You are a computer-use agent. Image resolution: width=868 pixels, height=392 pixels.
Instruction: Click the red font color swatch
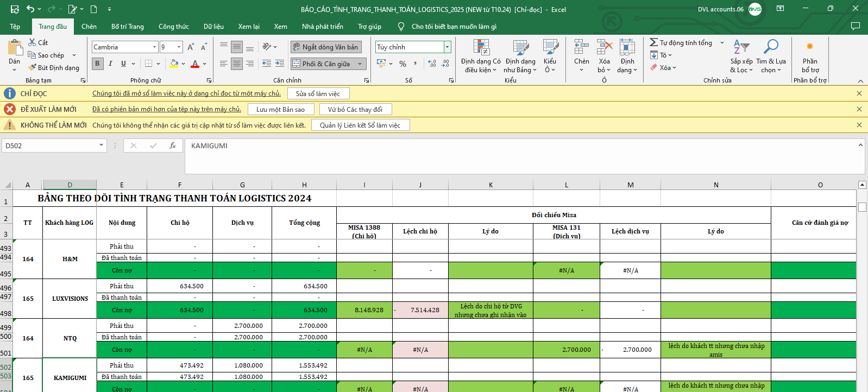pyautogui.click(x=195, y=64)
